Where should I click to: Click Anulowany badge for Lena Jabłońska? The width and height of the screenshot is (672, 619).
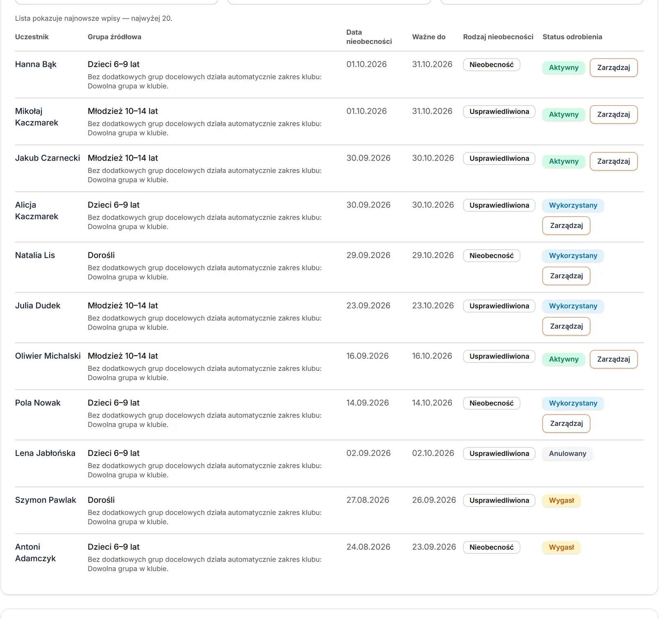point(568,453)
